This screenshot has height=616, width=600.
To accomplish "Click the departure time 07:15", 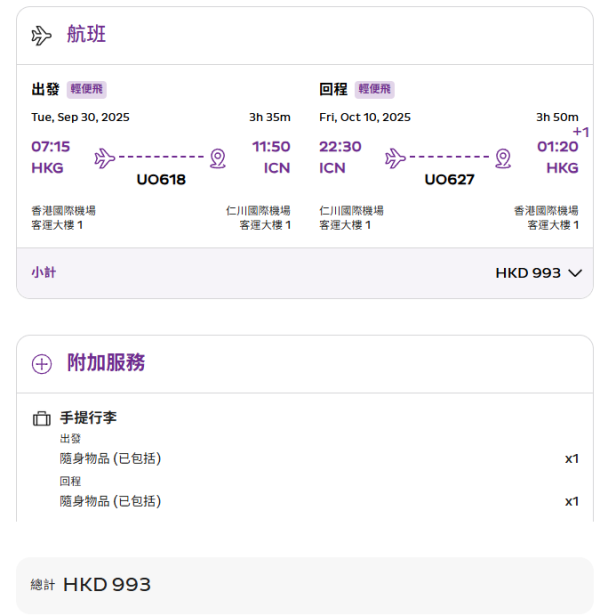I will (51, 147).
